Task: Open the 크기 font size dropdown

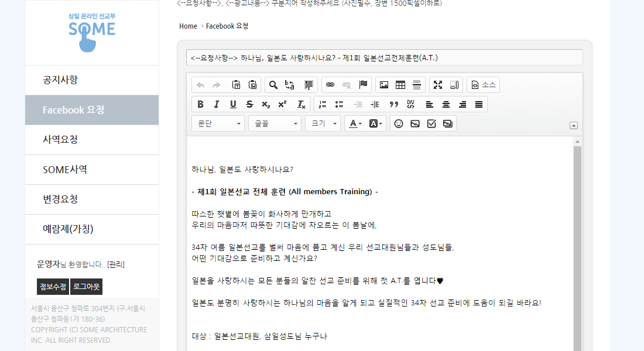Action: point(322,123)
